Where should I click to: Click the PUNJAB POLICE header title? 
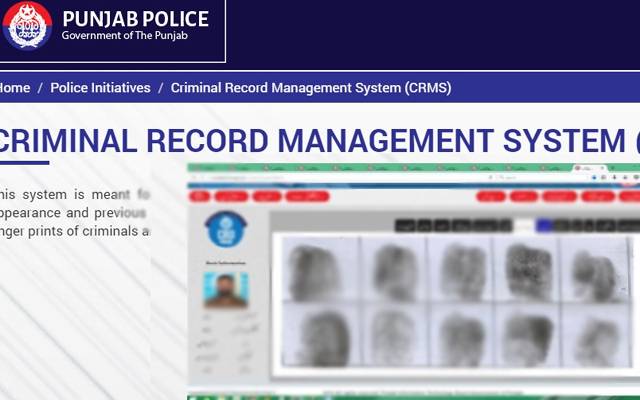click(136, 19)
